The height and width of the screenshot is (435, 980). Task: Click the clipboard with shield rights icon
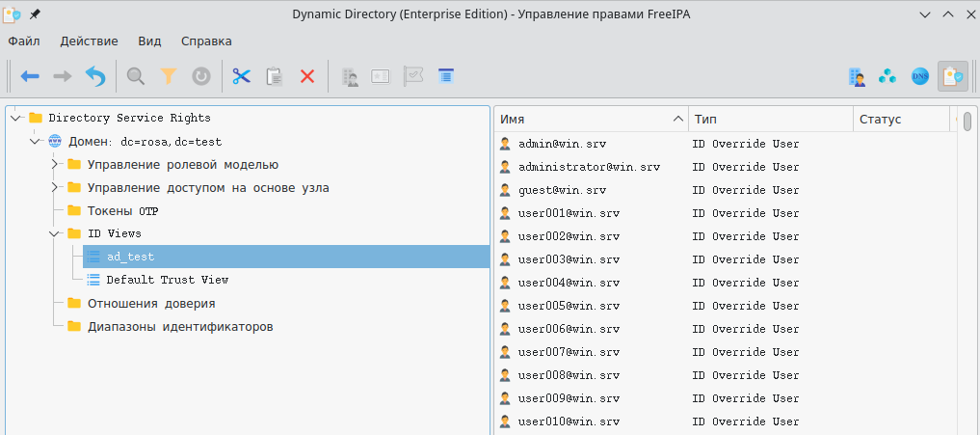click(x=952, y=76)
